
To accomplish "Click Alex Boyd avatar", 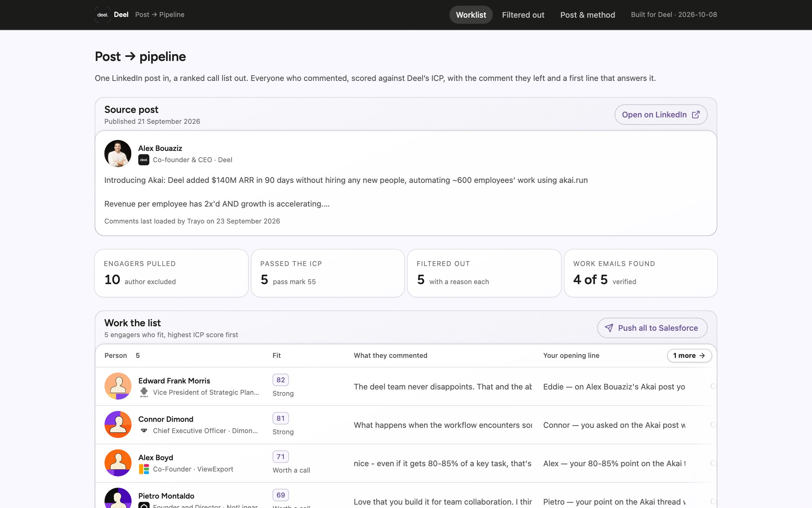I will click(x=118, y=463).
